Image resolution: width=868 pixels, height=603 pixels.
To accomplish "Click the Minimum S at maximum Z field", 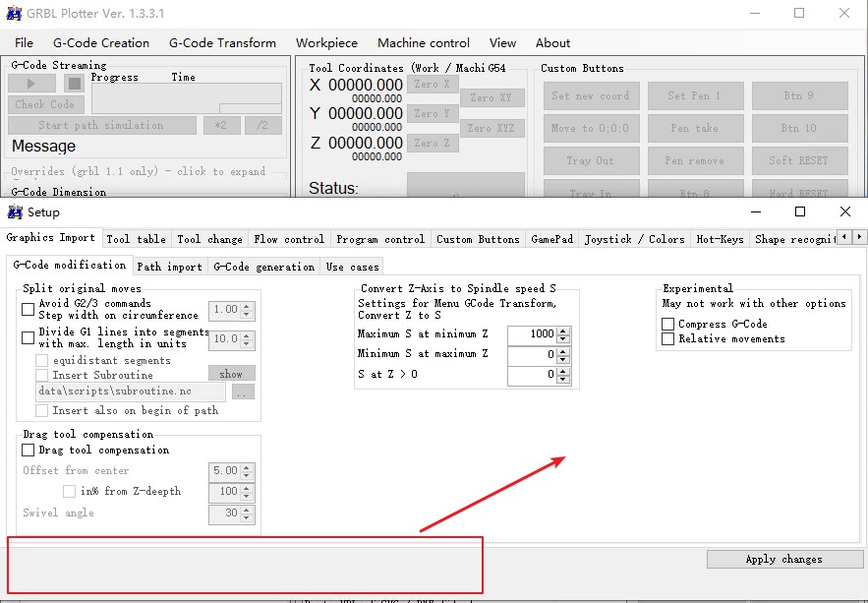I will coord(531,354).
